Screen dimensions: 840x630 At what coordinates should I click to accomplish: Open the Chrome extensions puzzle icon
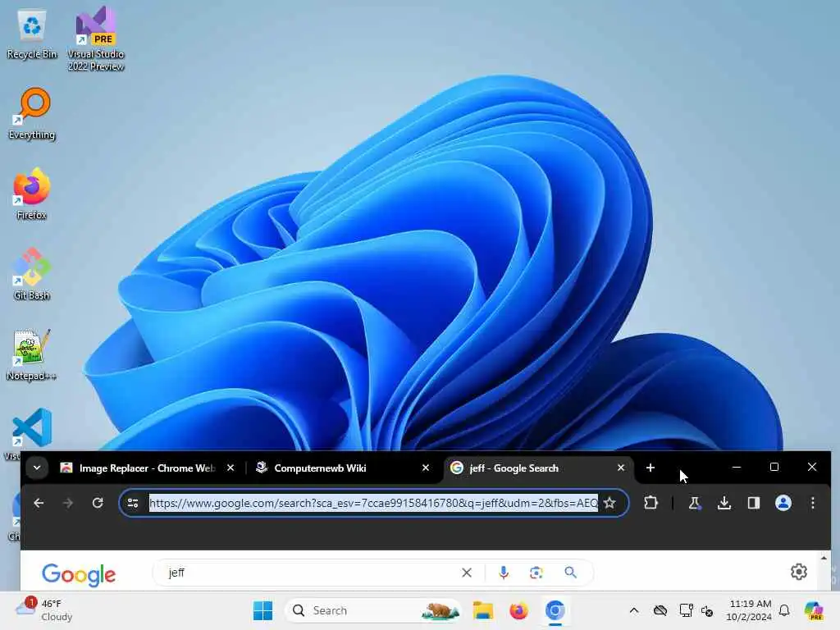point(651,503)
